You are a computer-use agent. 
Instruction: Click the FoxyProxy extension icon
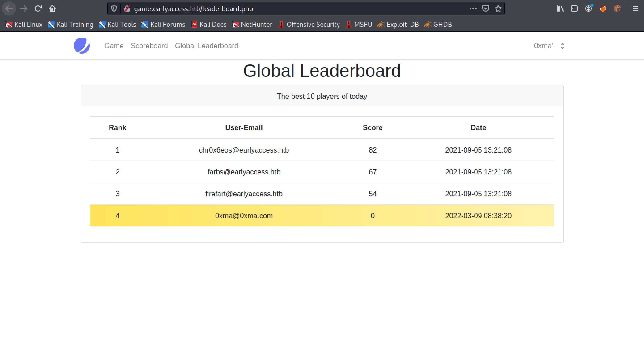[603, 9]
